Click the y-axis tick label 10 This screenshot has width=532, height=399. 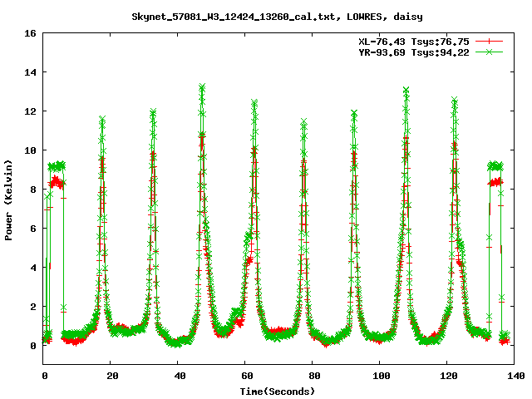30,150
